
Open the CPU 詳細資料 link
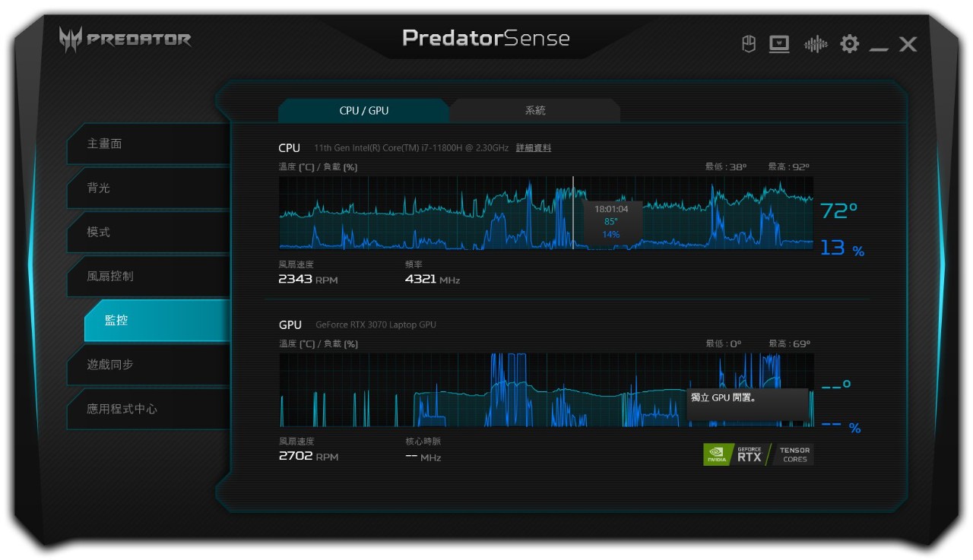(534, 148)
